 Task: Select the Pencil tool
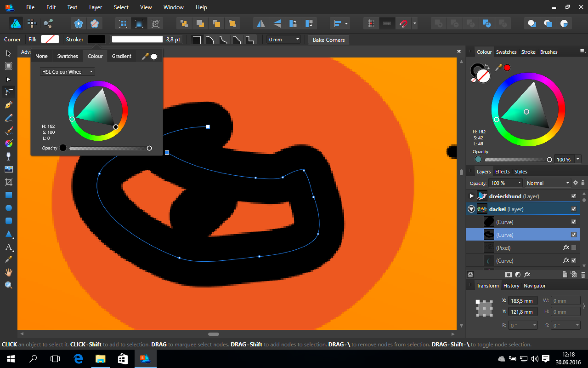click(x=8, y=118)
